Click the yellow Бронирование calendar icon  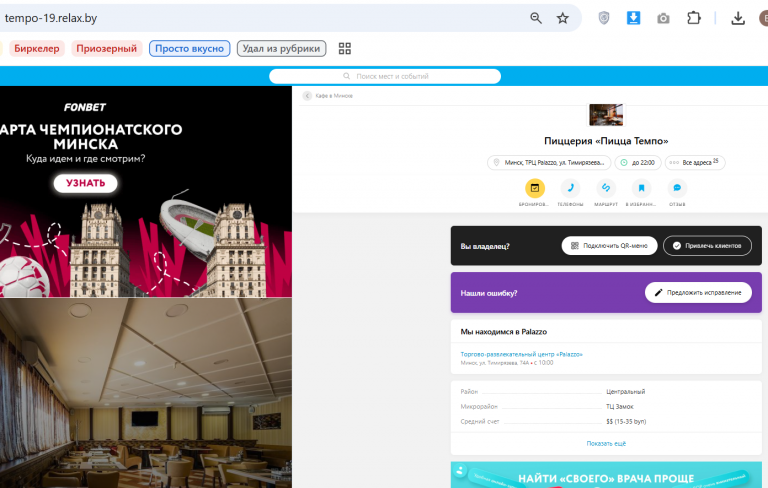535,188
